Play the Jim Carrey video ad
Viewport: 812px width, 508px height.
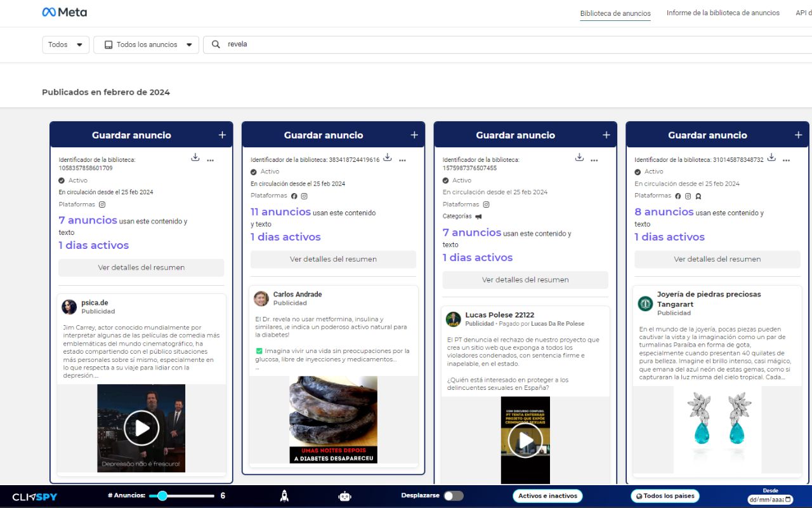(141, 428)
